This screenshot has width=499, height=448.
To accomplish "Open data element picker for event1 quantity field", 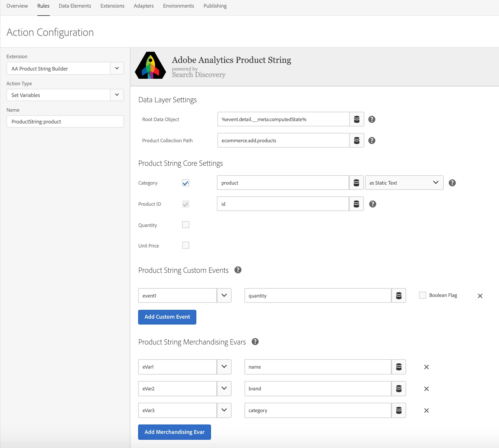I will (x=399, y=296).
